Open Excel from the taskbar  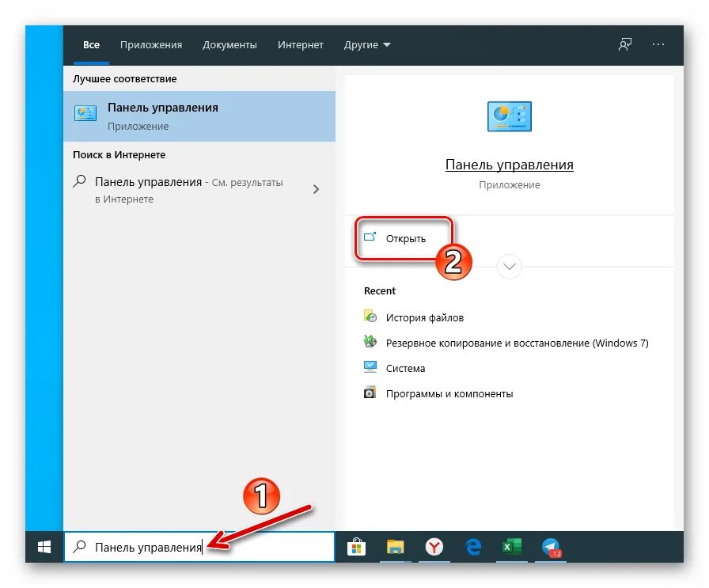click(512, 548)
